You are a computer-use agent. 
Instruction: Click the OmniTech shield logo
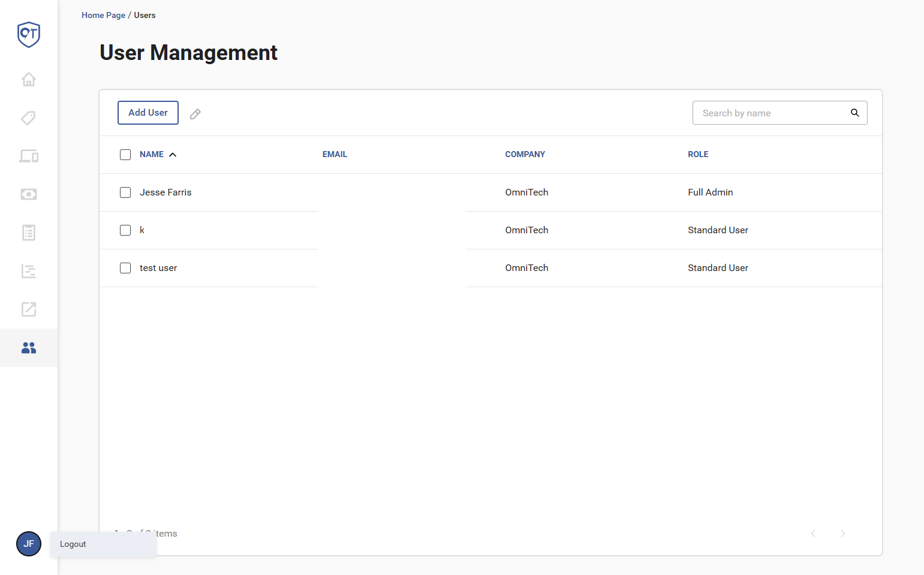(29, 34)
